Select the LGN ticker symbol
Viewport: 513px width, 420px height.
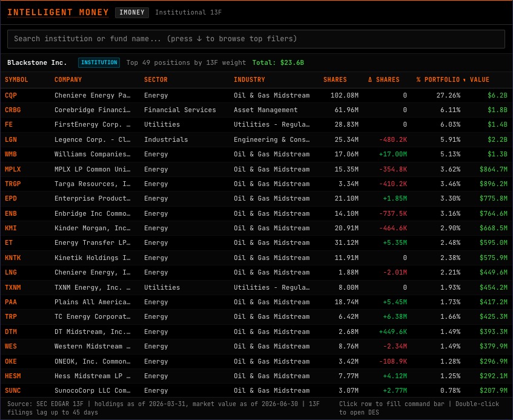pyautogui.click(x=11, y=139)
